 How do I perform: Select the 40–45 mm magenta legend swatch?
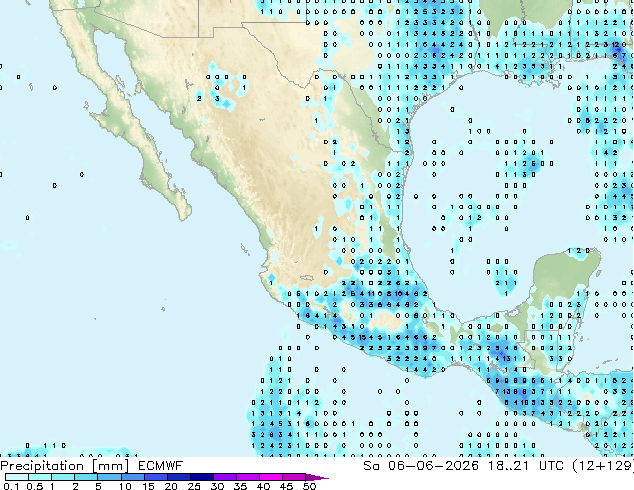271,477
